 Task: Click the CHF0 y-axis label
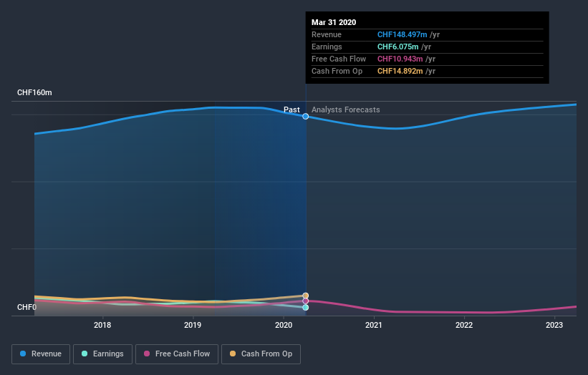pos(26,307)
